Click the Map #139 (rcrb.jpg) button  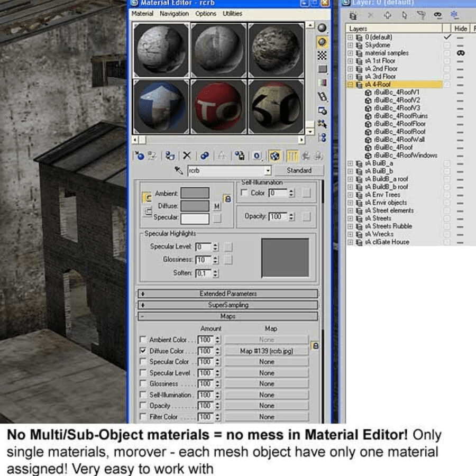[267, 351]
